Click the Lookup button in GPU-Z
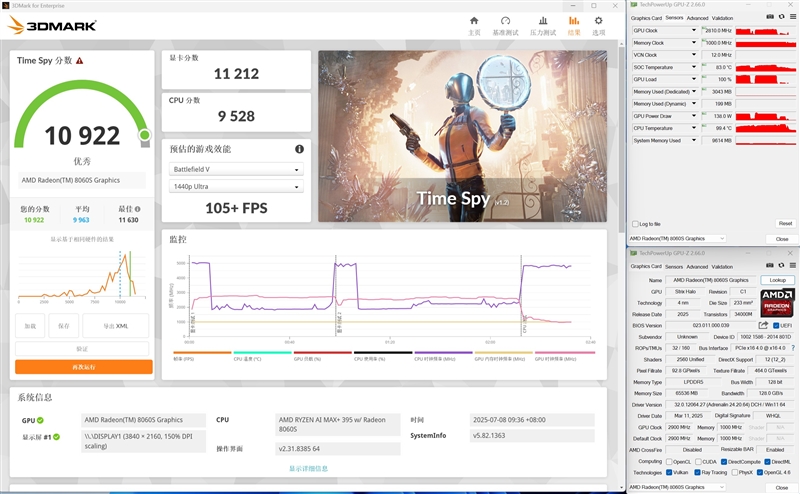Screen dimensions: 800x494 pos(778,280)
